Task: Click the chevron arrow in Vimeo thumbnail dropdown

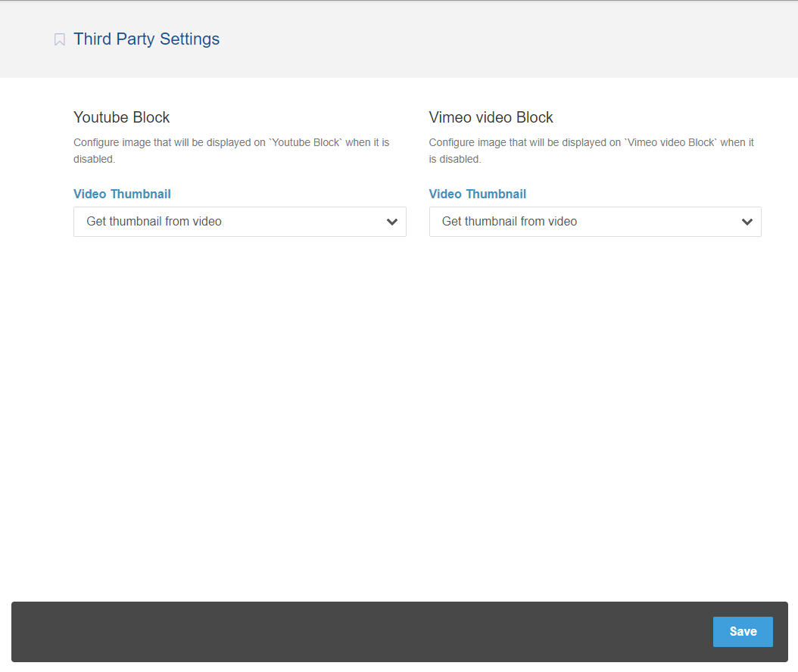Action: coord(747,222)
